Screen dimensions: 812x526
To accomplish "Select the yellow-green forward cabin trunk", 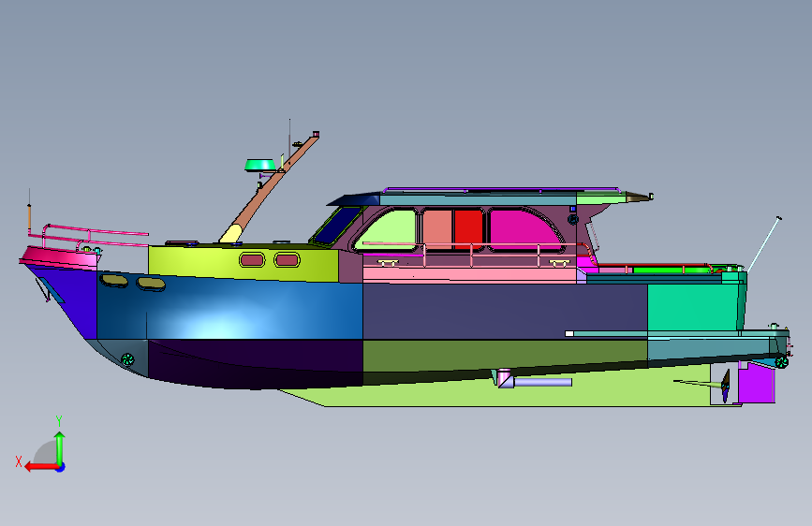I will click(x=244, y=263).
